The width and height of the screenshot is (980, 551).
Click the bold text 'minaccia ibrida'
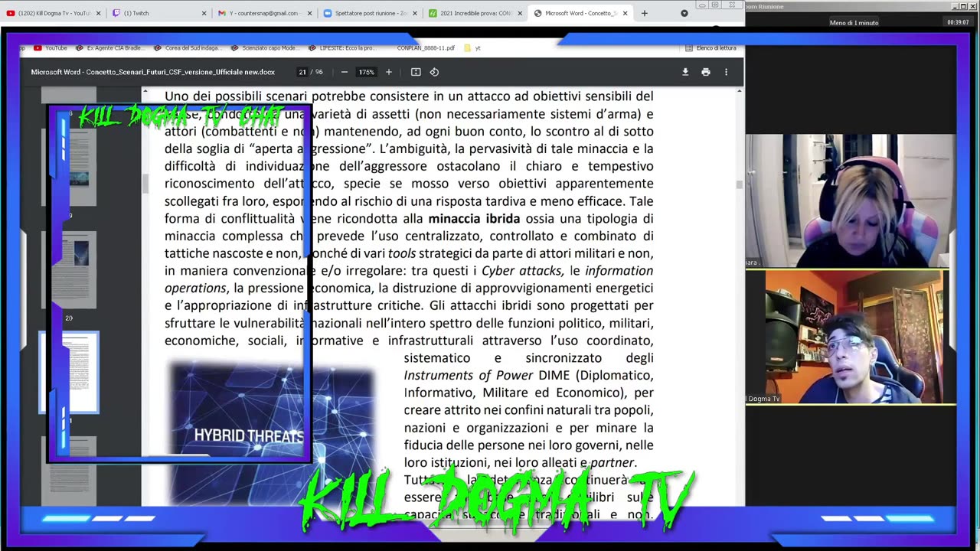474,219
